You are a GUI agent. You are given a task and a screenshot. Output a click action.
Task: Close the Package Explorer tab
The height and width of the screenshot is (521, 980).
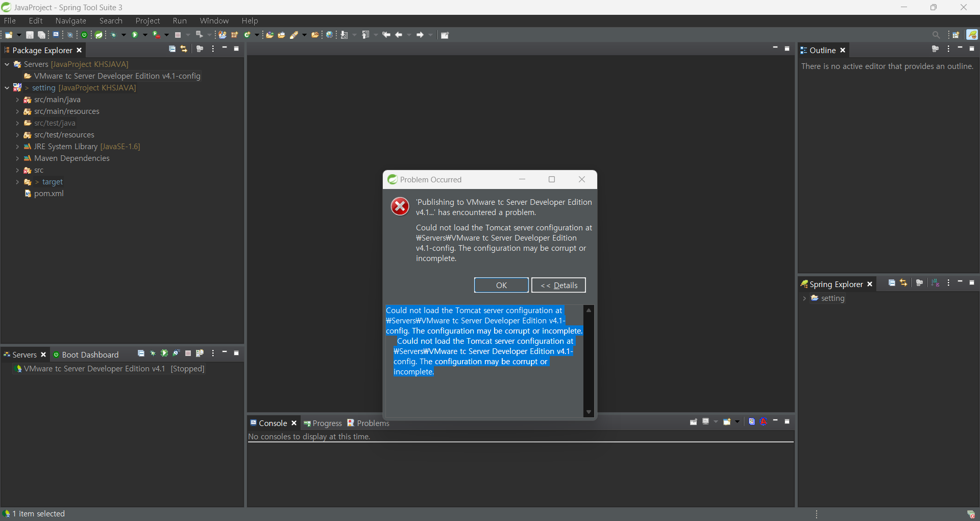click(79, 50)
